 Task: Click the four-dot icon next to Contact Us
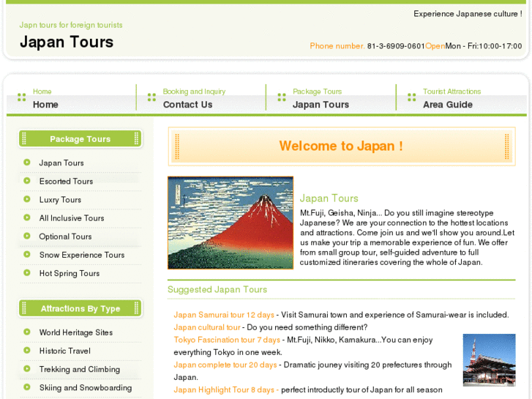tap(151, 97)
